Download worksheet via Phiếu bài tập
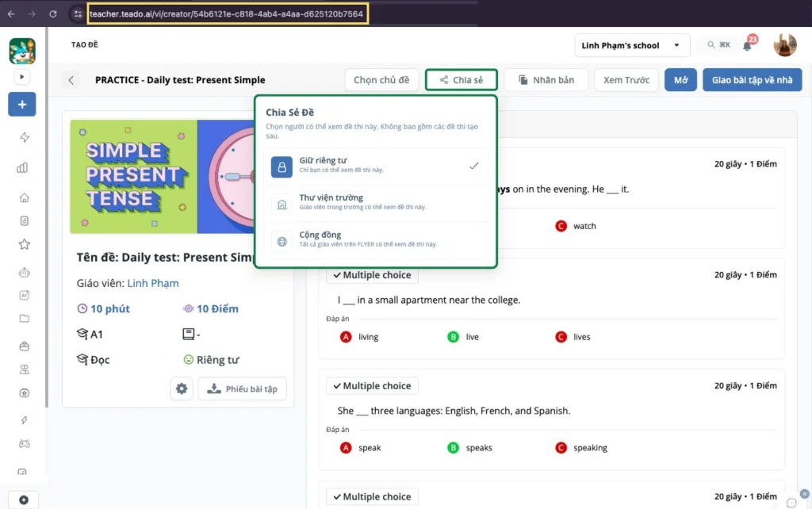Viewport: 812px width, 509px height. point(242,388)
